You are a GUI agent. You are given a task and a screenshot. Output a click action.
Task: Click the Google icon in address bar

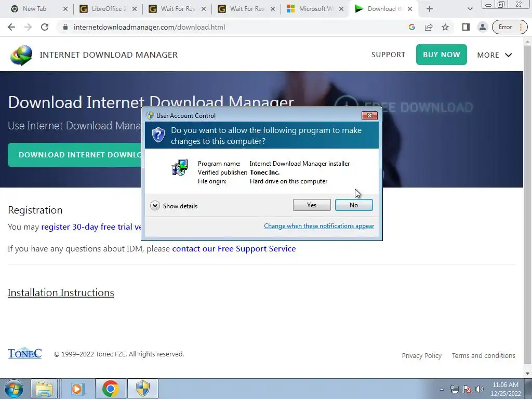click(412, 27)
